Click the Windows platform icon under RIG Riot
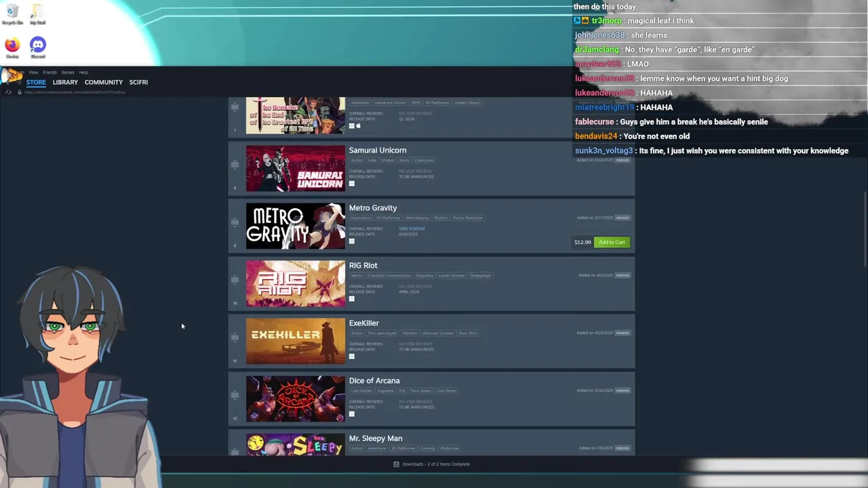The height and width of the screenshot is (488, 868). coord(352,299)
